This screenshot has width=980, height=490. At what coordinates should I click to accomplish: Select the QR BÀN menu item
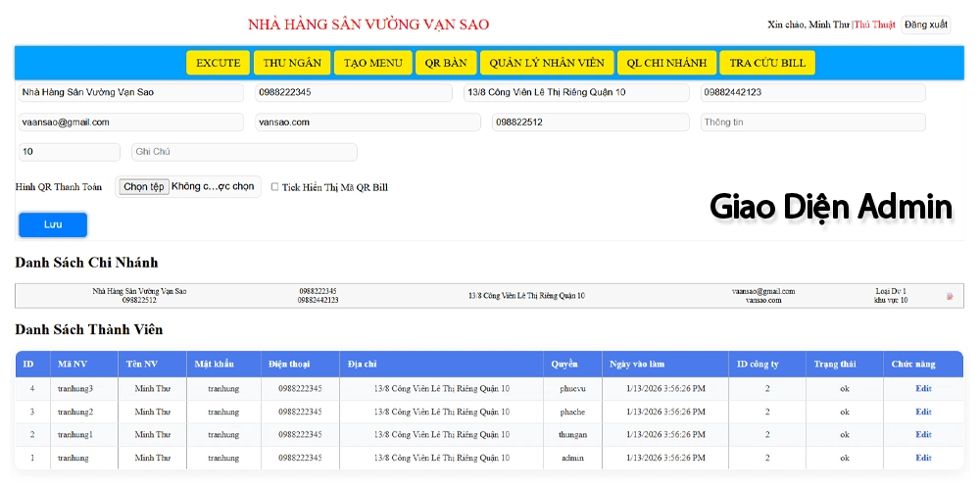(445, 63)
